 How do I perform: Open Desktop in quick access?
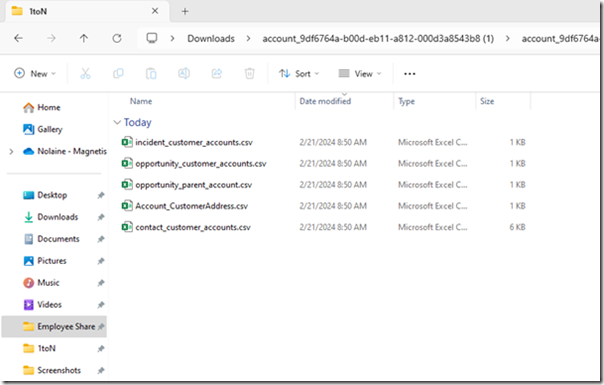tap(52, 195)
